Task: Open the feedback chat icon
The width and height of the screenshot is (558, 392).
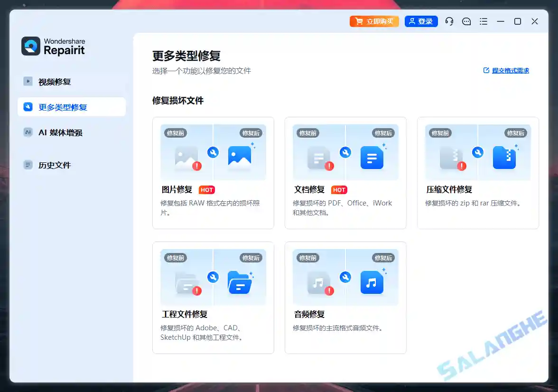Action: point(466,21)
